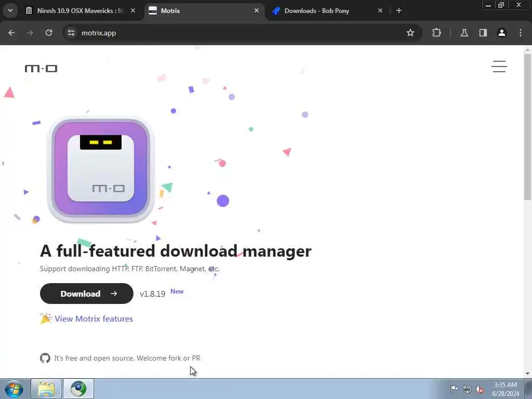Click the Motrix m-o logo in header
Viewport: 532px width, 399px height.
[41, 69]
